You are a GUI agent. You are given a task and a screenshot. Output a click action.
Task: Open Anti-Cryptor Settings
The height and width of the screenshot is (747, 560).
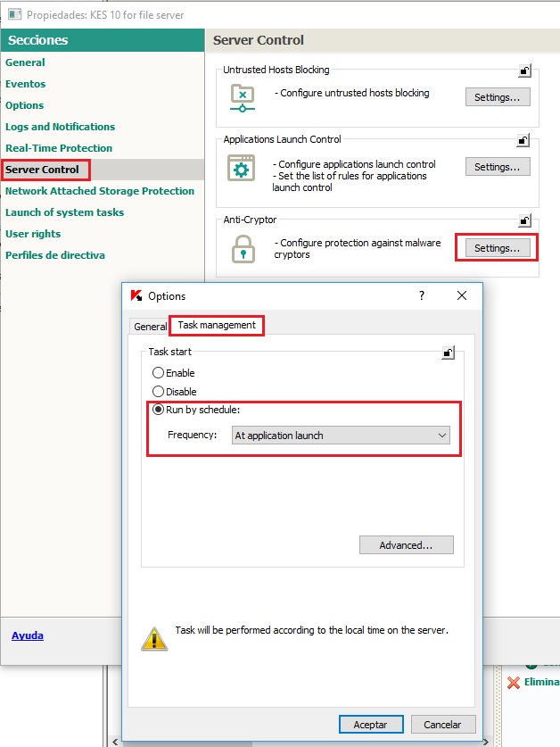pyautogui.click(x=498, y=248)
